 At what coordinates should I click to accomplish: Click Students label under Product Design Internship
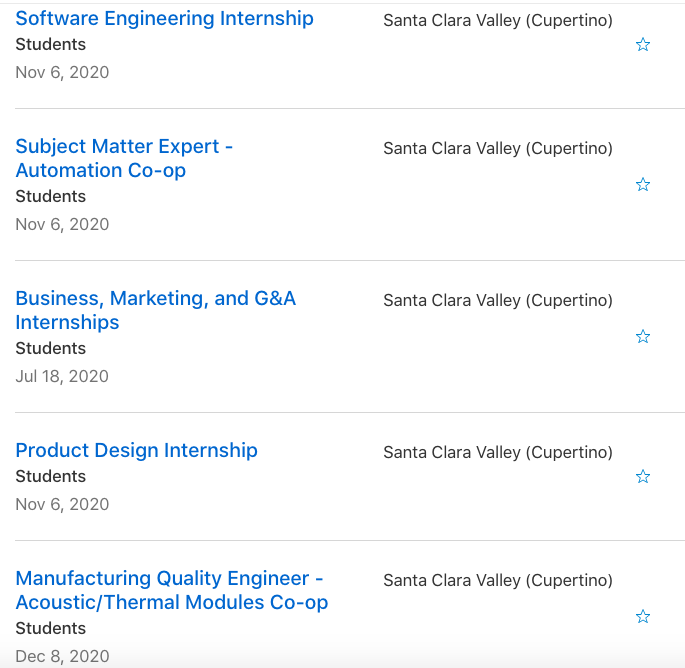[x=51, y=476]
